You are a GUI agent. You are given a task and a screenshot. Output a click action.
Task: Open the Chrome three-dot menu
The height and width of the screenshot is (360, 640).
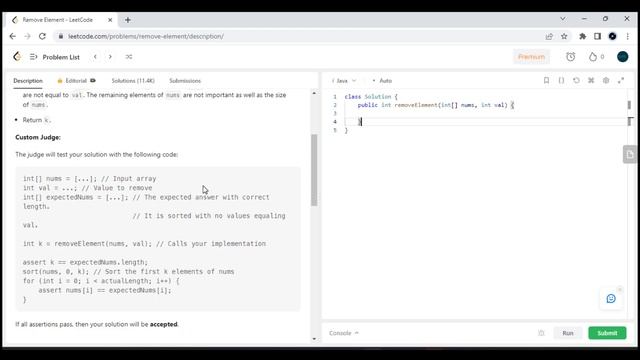628,36
